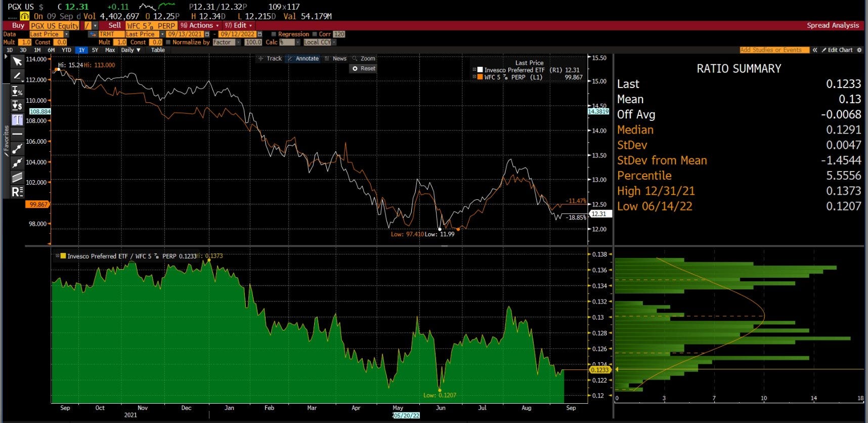Open the regression lines tool
The width and height of the screenshot is (868, 423).
(x=17, y=192)
